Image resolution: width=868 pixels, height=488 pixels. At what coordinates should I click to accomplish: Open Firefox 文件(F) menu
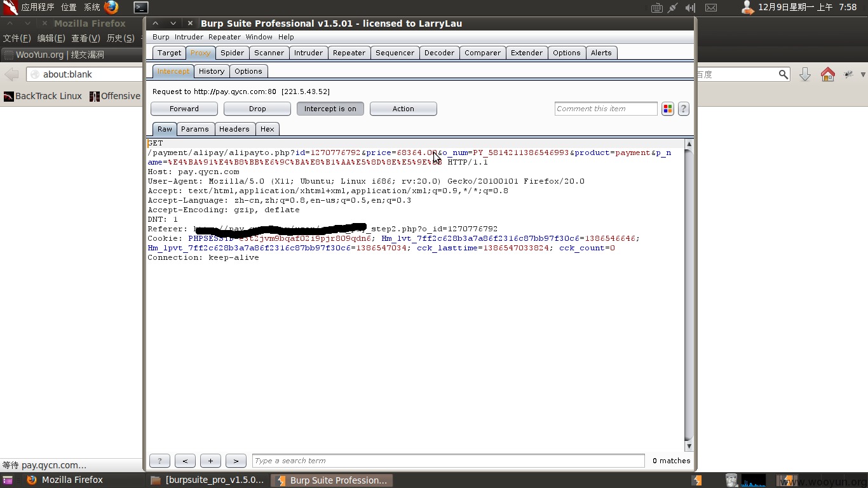(17, 38)
